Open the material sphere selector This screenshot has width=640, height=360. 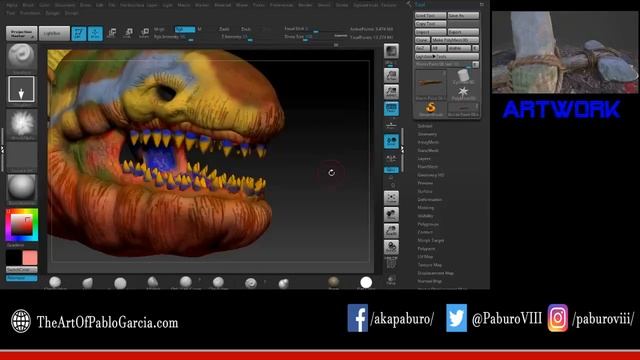pyautogui.click(x=22, y=188)
